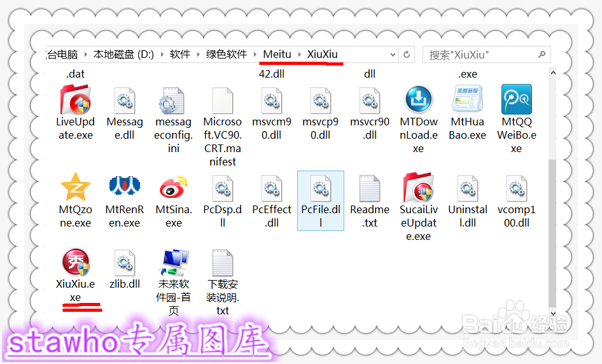The height and width of the screenshot is (364, 602).
Task: Select the MtSina.exe weibo icon
Action: pos(174,187)
